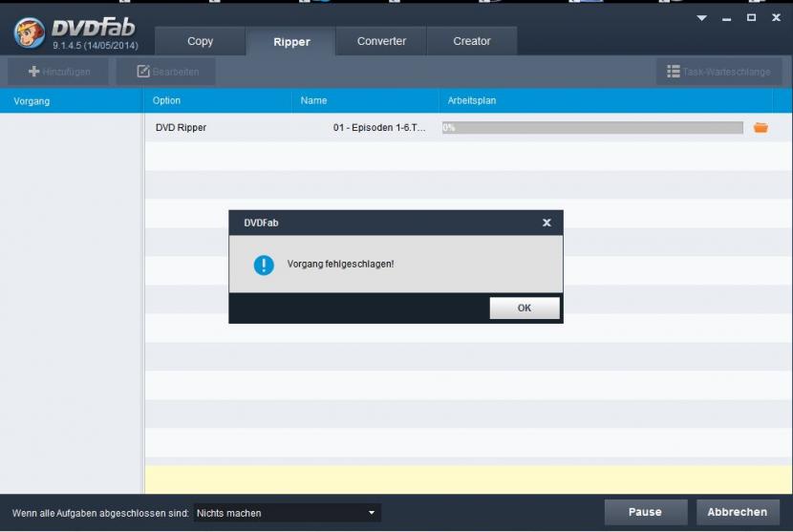Click the Vorgang fehlgeschlagen message text
Screen dimensions: 793x532
[x=340, y=264]
